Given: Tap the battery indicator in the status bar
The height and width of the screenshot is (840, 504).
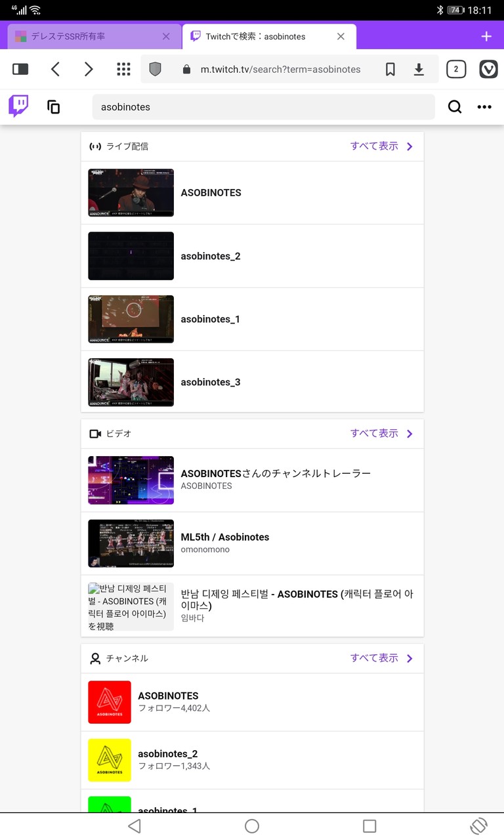Looking at the screenshot, I should pos(455,10).
